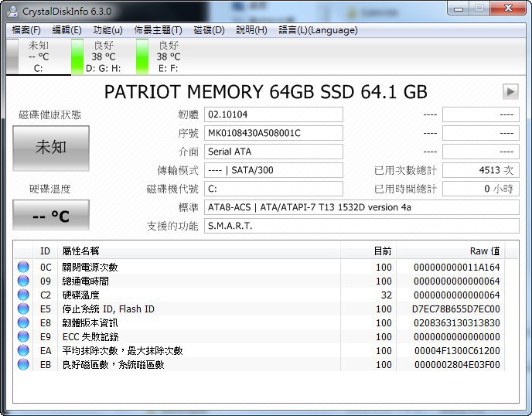Image resolution: width=532 pixels, height=416 pixels.
Task: Select the 停止系統 ID, Flash ID attribute name
Action: pos(108,309)
